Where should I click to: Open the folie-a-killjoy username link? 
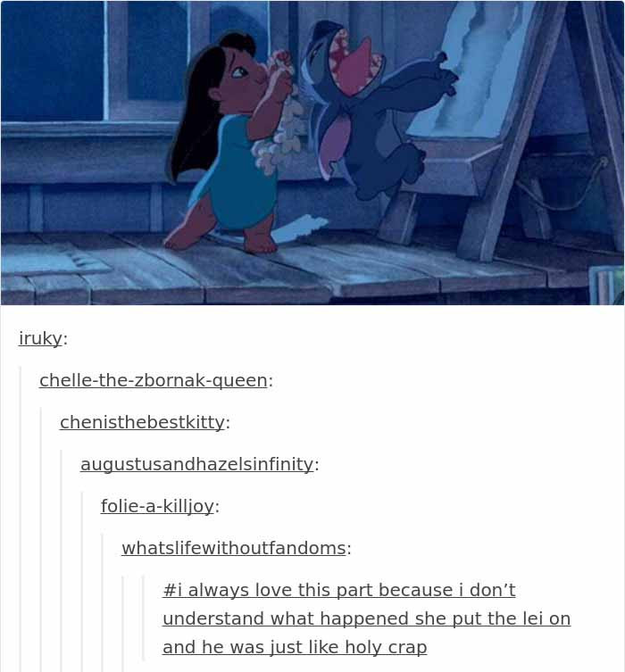(157, 507)
